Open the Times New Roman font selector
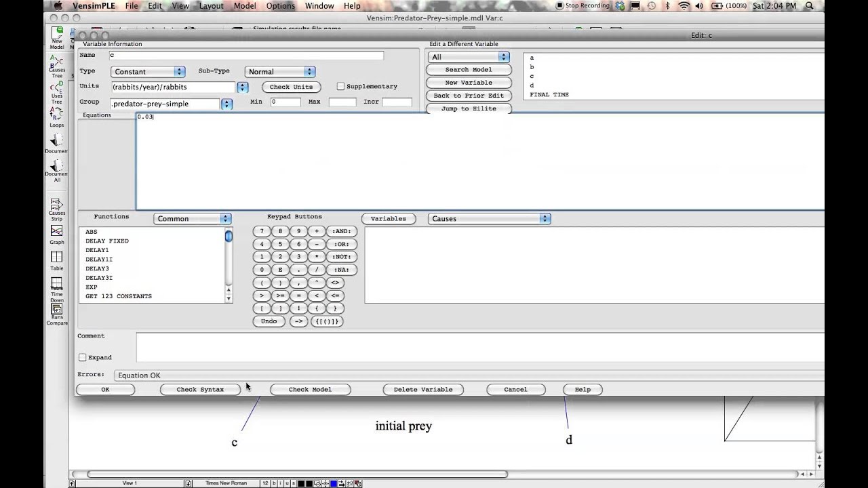Screen dimensions: 868x488 pyautogui.click(x=225, y=483)
